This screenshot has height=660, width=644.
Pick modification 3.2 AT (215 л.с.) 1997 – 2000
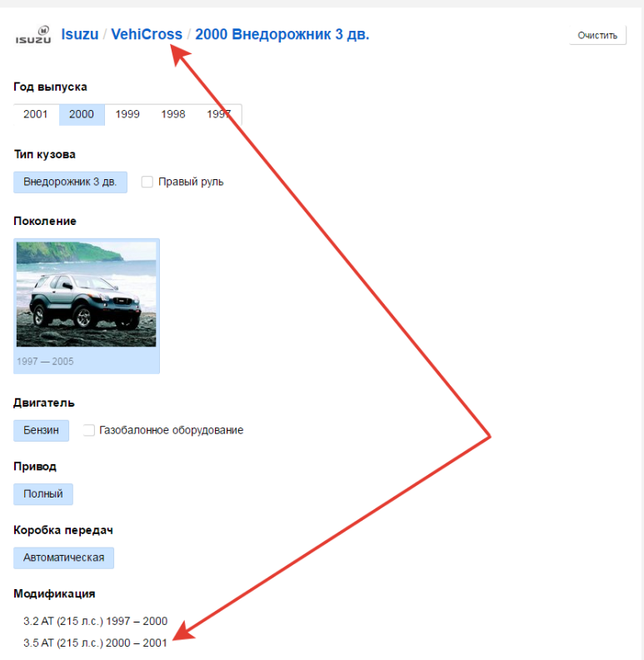point(96,622)
